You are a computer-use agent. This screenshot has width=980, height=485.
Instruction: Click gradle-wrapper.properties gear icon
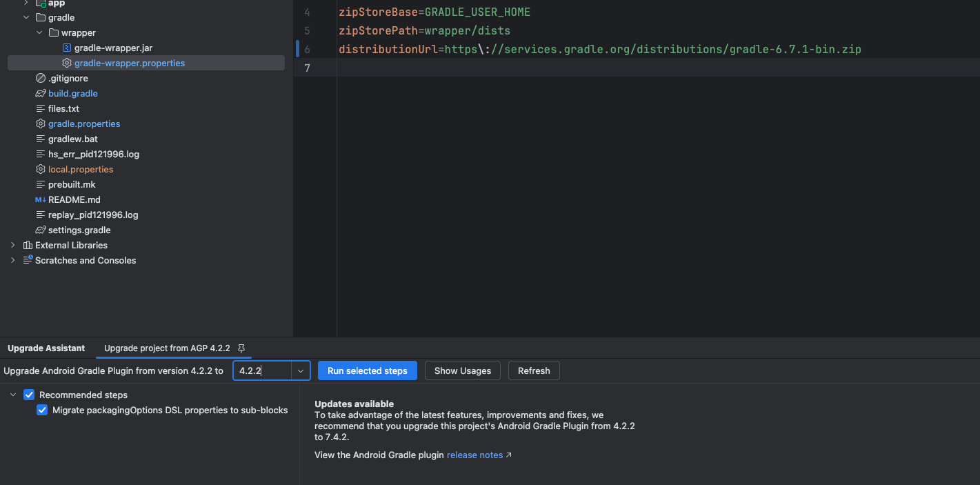[x=67, y=63]
